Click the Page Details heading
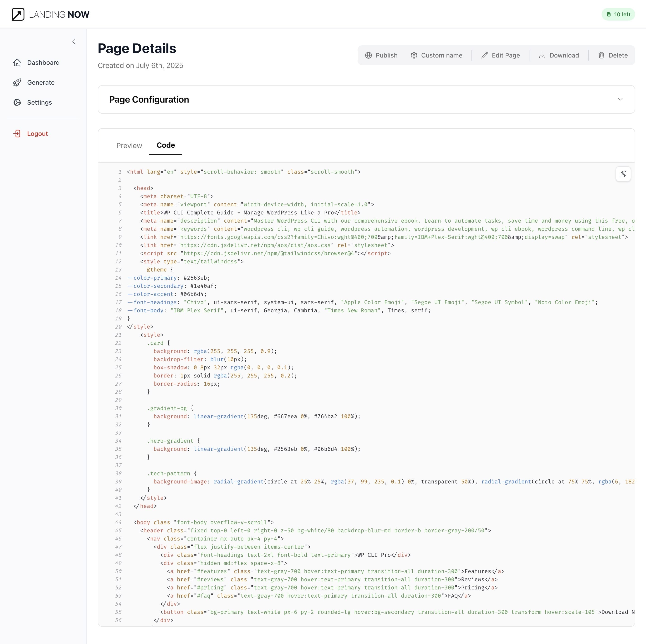 [x=137, y=48]
